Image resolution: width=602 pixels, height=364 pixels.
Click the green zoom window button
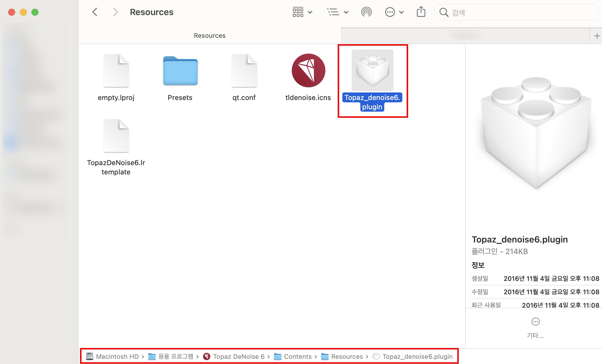click(x=35, y=12)
